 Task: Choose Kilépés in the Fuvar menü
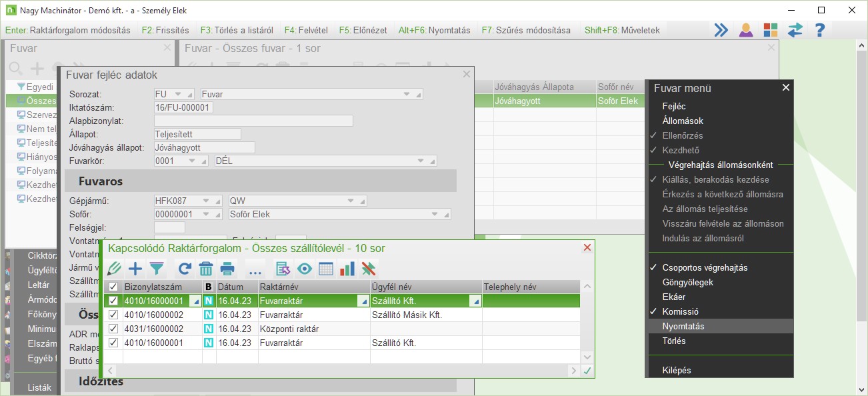click(x=677, y=370)
